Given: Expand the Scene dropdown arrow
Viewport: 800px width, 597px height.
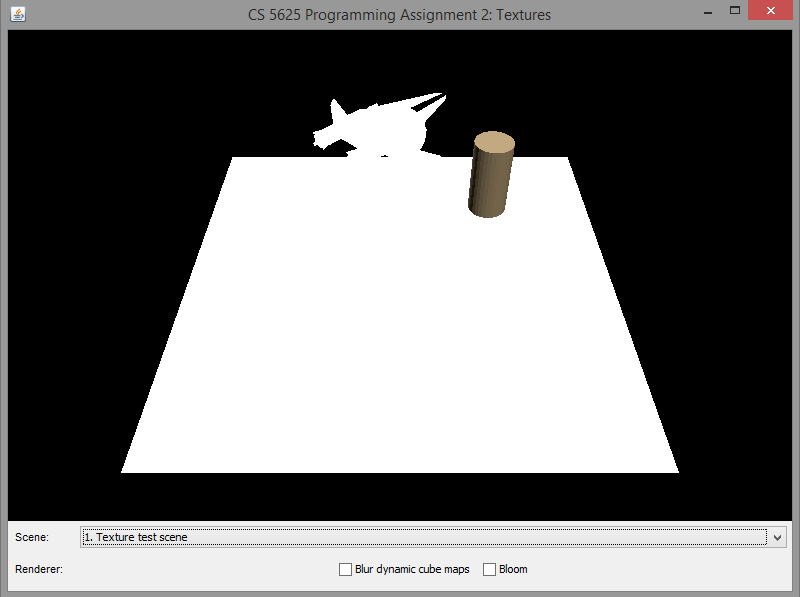Looking at the screenshot, I should coord(778,537).
